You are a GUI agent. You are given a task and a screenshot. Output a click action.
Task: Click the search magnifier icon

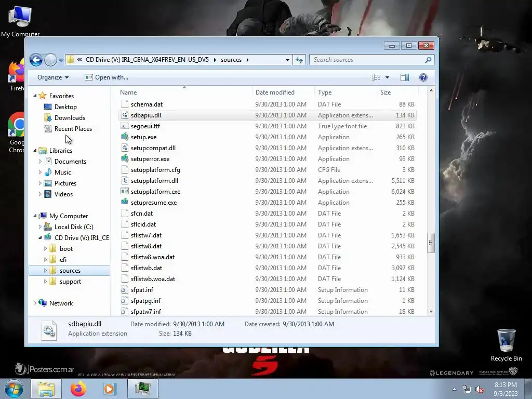[428, 60]
